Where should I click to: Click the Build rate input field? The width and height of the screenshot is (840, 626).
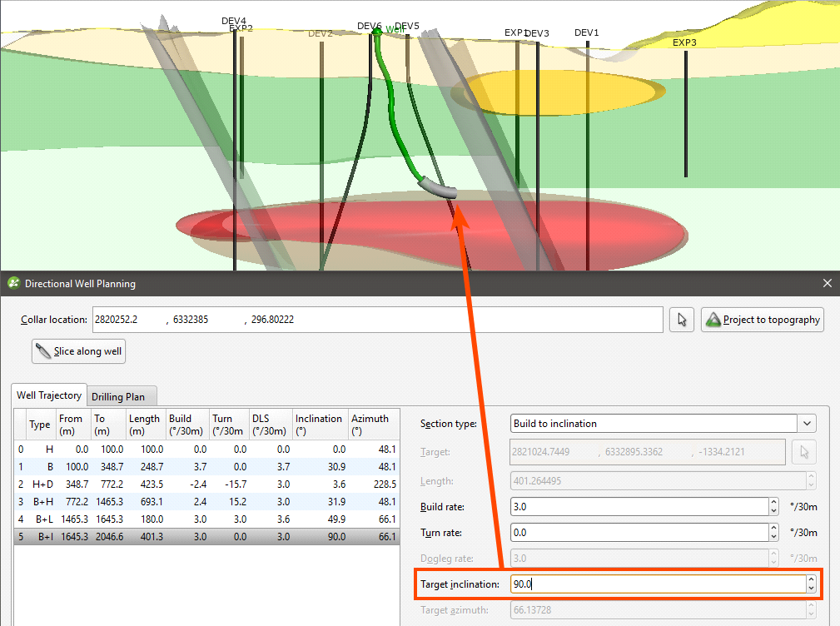click(641, 507)
